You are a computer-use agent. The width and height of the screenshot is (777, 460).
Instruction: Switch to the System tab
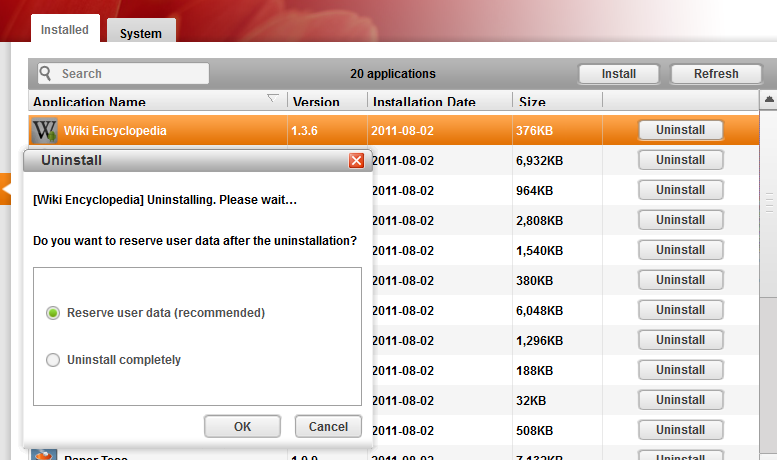pyautogui.click(x=140, y=33)
